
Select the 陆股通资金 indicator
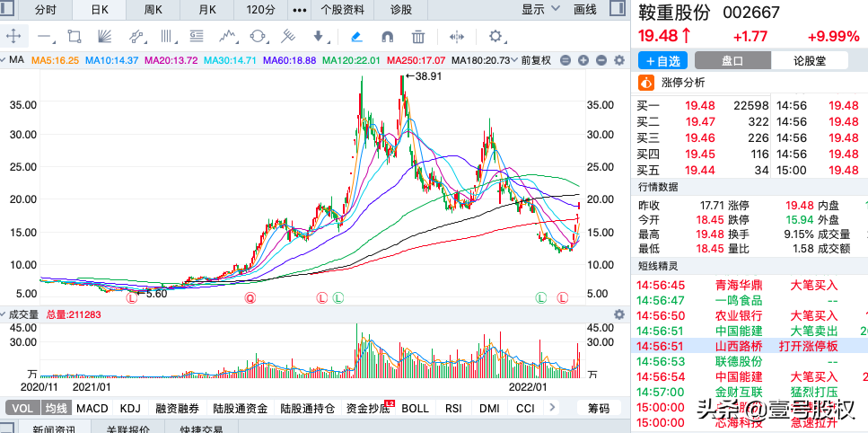[x=241, y=409]
